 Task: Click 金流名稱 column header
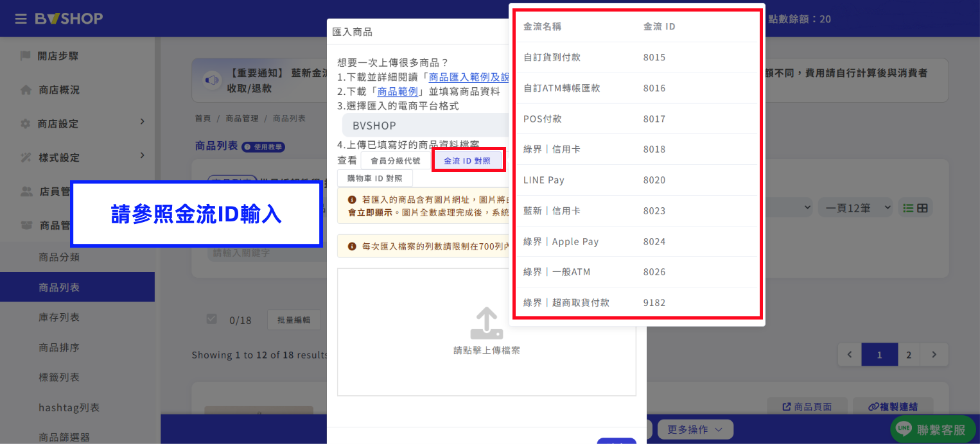[543, 26]
